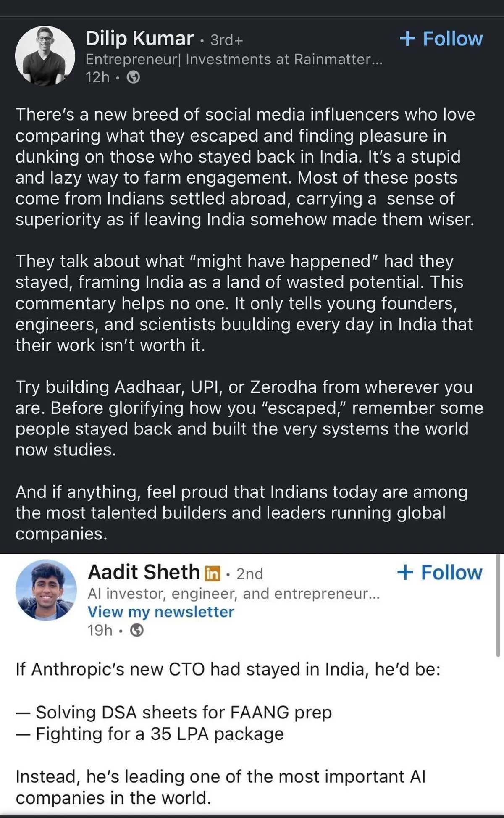Click the vertical scrollbar on the right
This screenshot has height=818, width=504.
point(498,605)
